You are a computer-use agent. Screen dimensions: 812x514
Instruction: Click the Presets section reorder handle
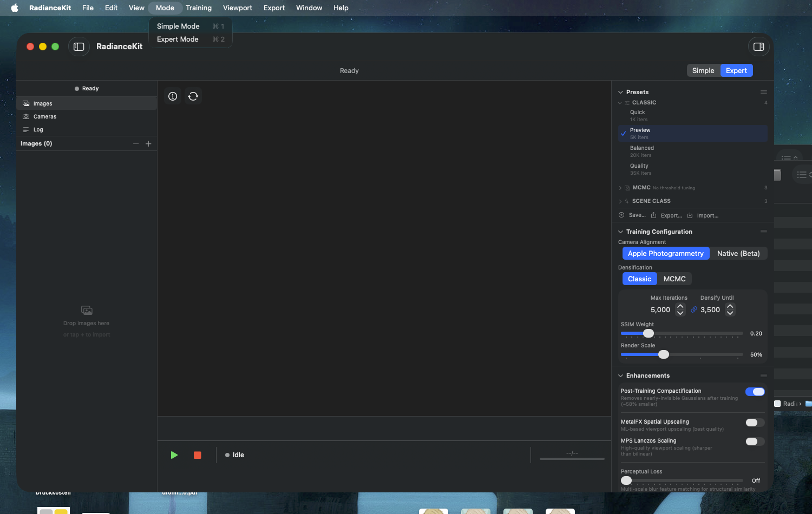click(764, 92)
